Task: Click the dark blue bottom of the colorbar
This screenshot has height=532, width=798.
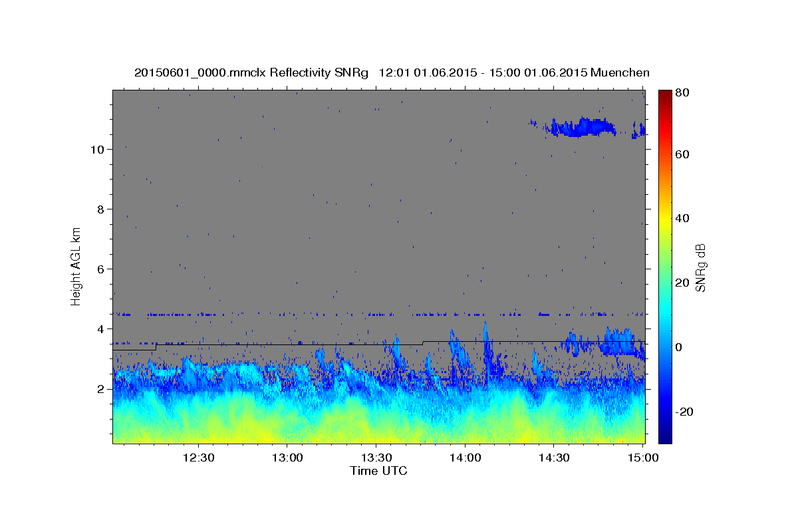Action: click(665, 436)
